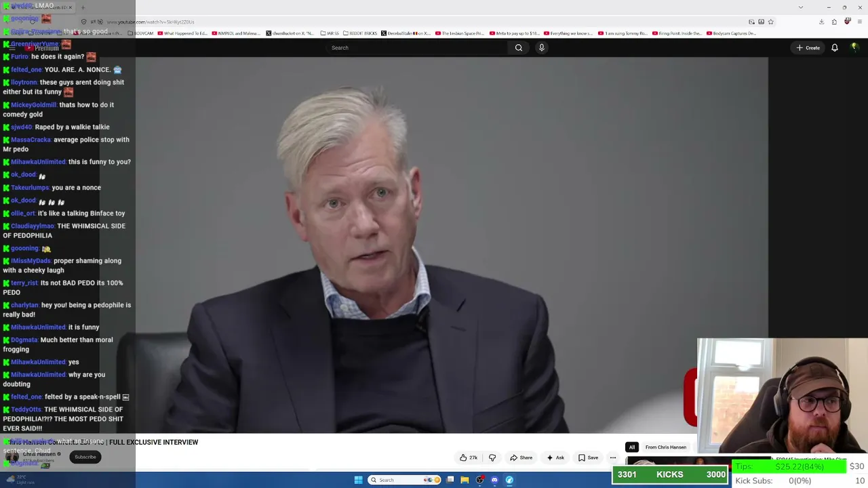
Task: Click the Ask button below the video
Action: tap(555, 457)
